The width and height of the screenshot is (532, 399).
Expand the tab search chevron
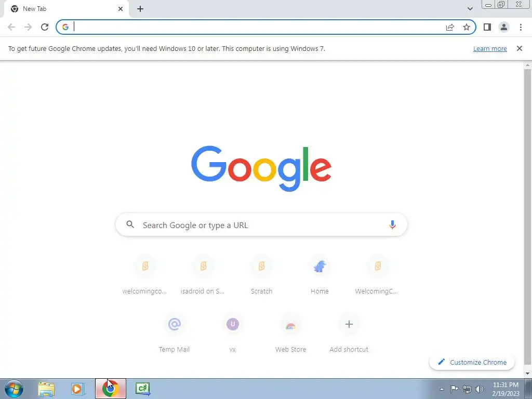click(470, 9)
